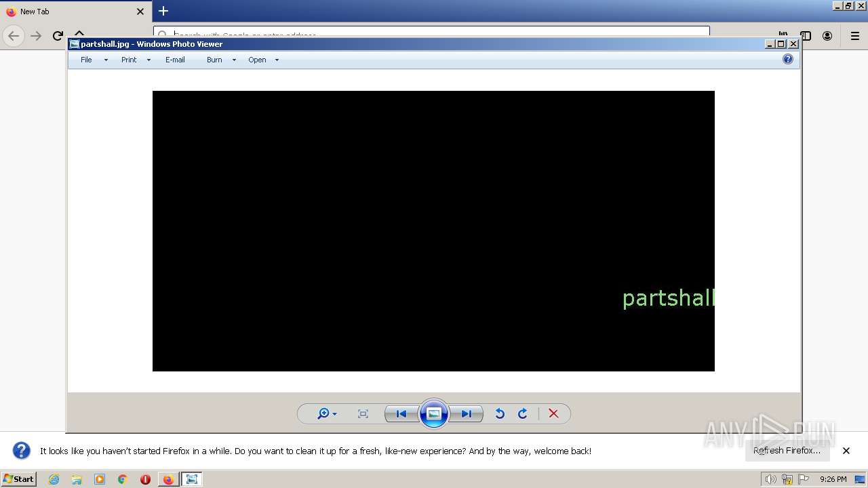Click the Firefox forward arrow
This screenshot has width=868, height=488.
click(x=36, y=36)
